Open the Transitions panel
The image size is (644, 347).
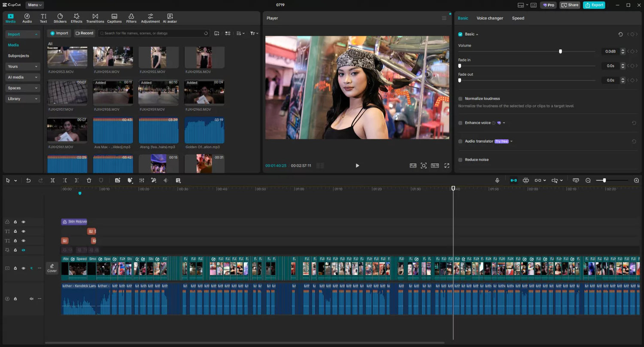click(95, 18)
